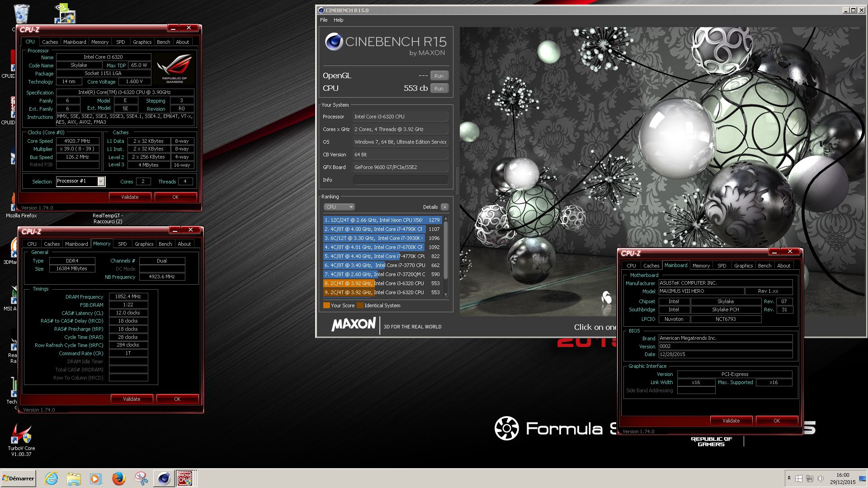This screenshot has width=868, height=488.
Task: Click the Démarrer start button
Action: [18, 479]
